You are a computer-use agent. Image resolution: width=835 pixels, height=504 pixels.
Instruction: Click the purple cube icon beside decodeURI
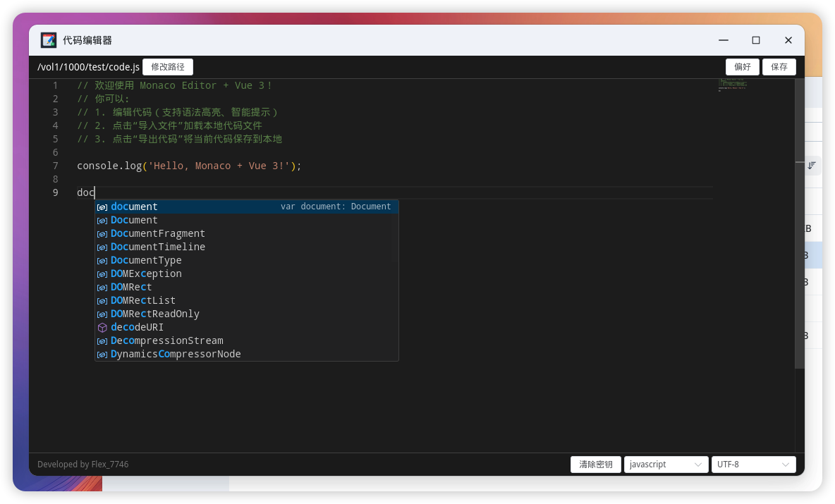coord(102,328)
